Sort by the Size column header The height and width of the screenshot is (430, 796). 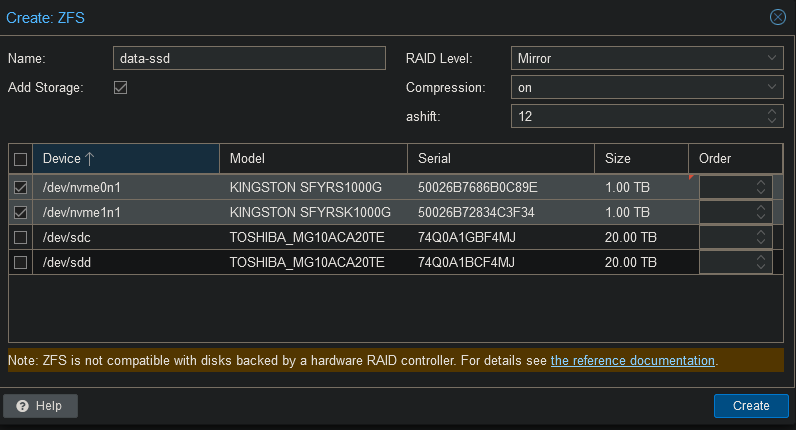(x=641, y=159)
